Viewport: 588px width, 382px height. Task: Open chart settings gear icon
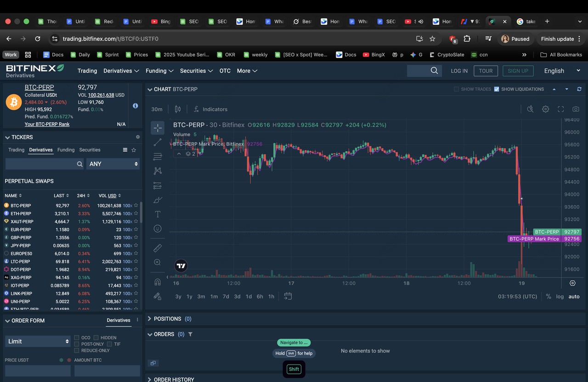(545, 109)
